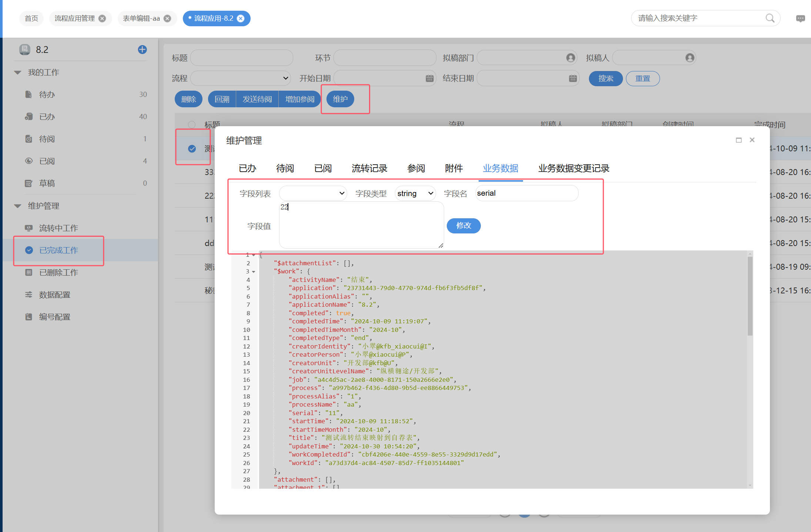Collapse the 我的工作 tree section
This screenshot has height=532, width=811.
point(17,73)
